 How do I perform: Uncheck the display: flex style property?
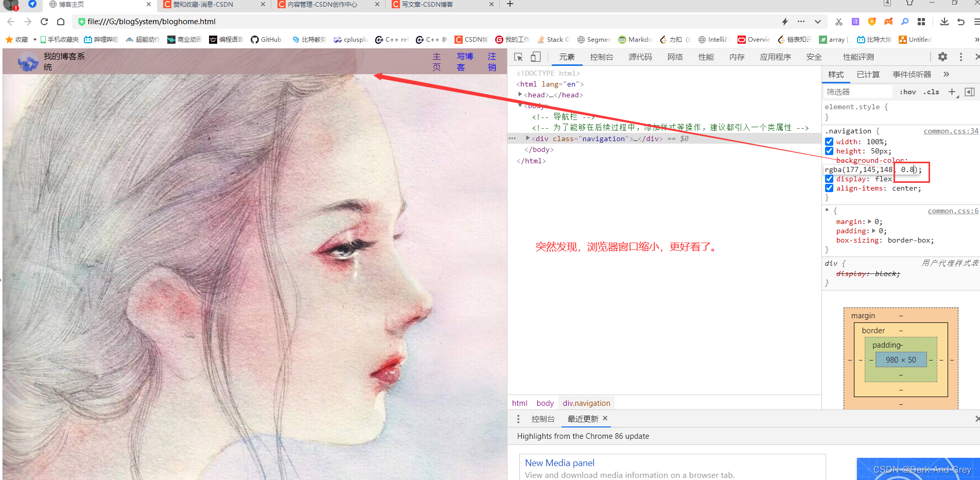coord(829,179)
